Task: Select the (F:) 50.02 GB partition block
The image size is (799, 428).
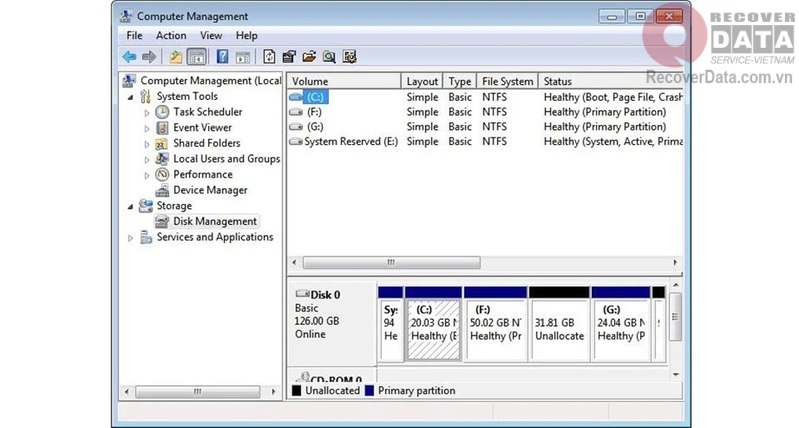Action: coord(495,324)
